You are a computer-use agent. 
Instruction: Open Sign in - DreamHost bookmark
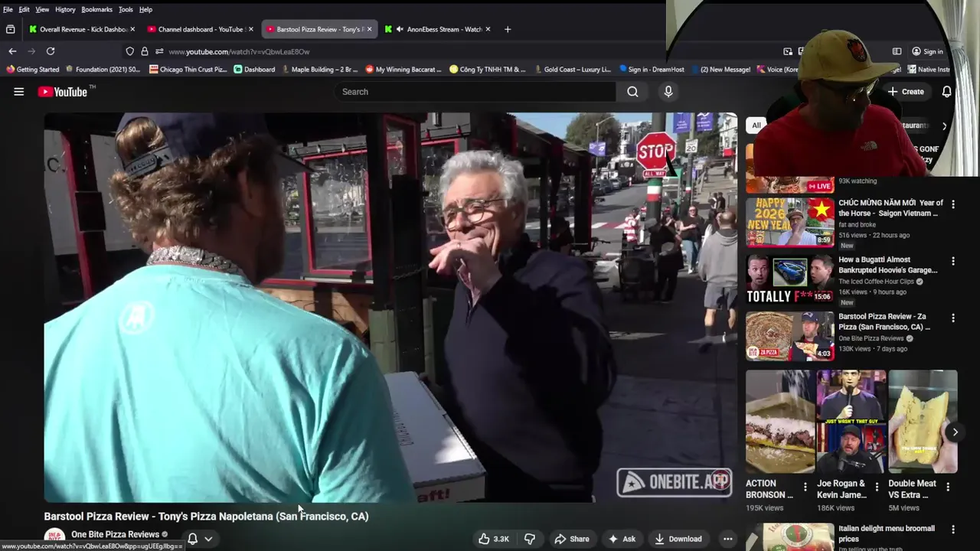pyautogui.click(x=652, y=69)
